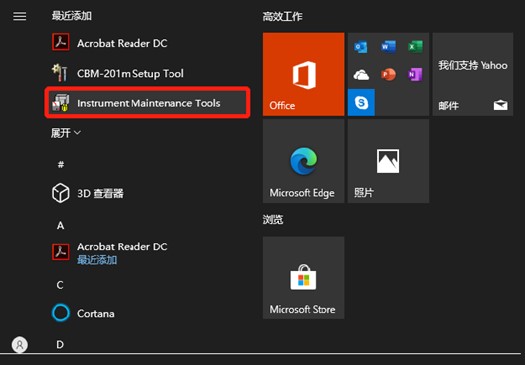The width and height of the screenshot is (525, 365).
Task: Open PowerPoint icon in tile folder
Action: (x=388, y=74)
